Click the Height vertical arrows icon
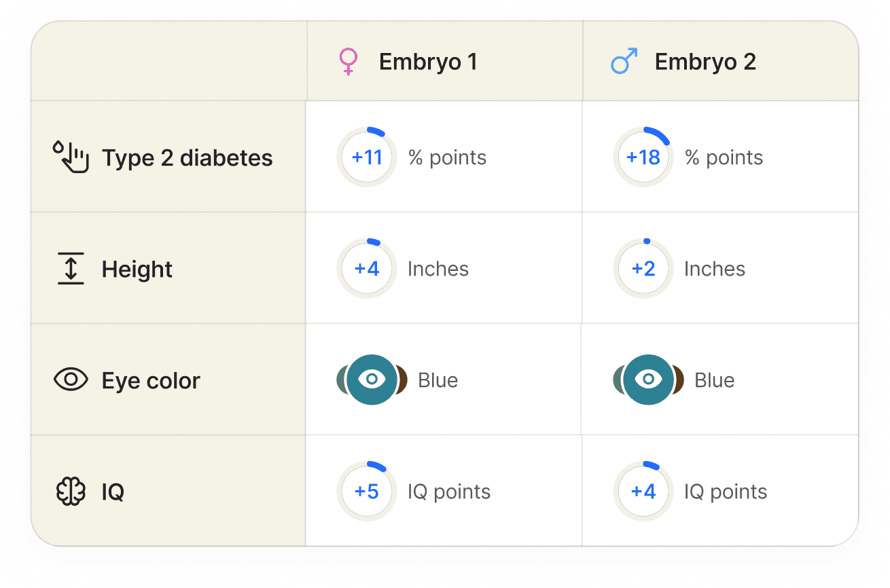Viewport: 890px width, 588px height. (x=71, y=268)
